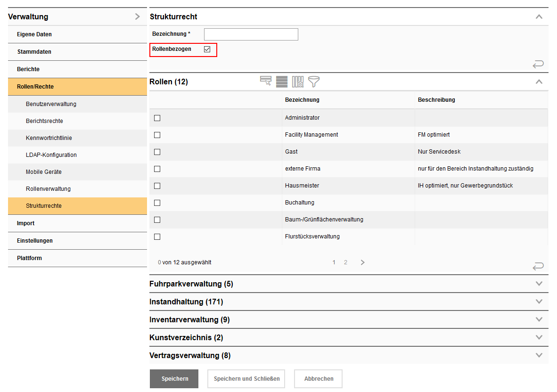Click the Abbrechen button
The width and height of the screenshot is (557, 392).
tap(318, 378)
